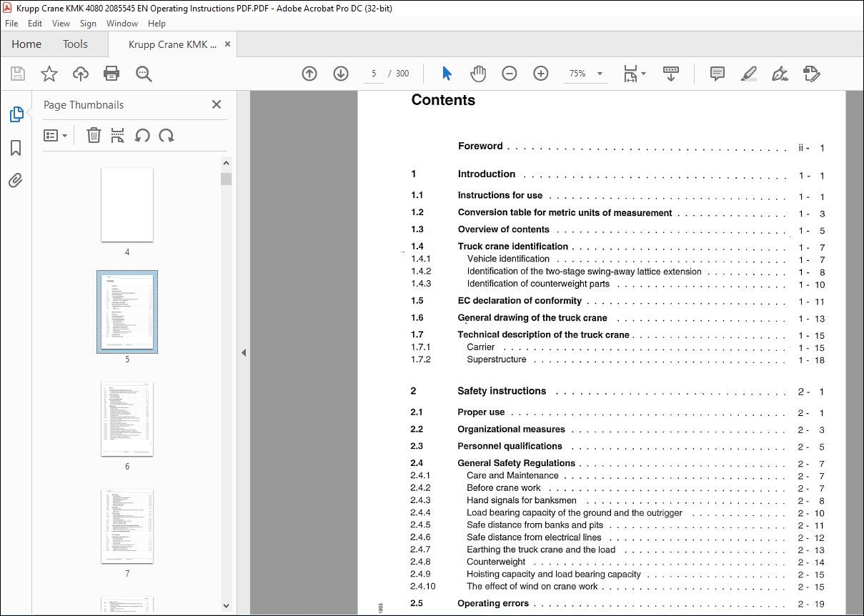Open the Bookmarks navigation panel
Screen dimensions: 864x616
(x=16, y=148)
